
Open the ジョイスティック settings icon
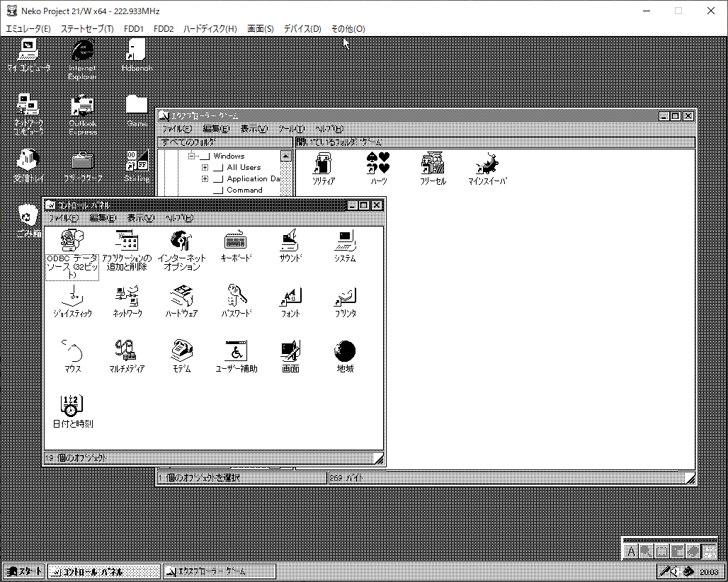click(x=72, y=302)
